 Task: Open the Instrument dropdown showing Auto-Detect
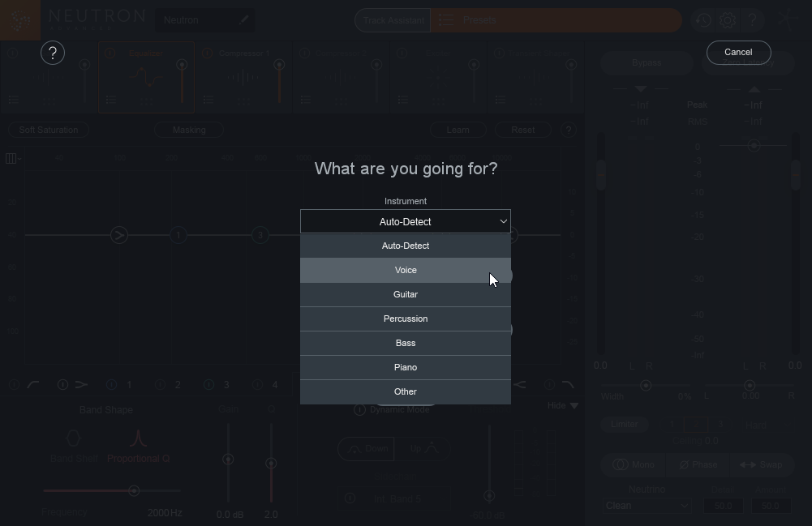(x=406, y=221)
